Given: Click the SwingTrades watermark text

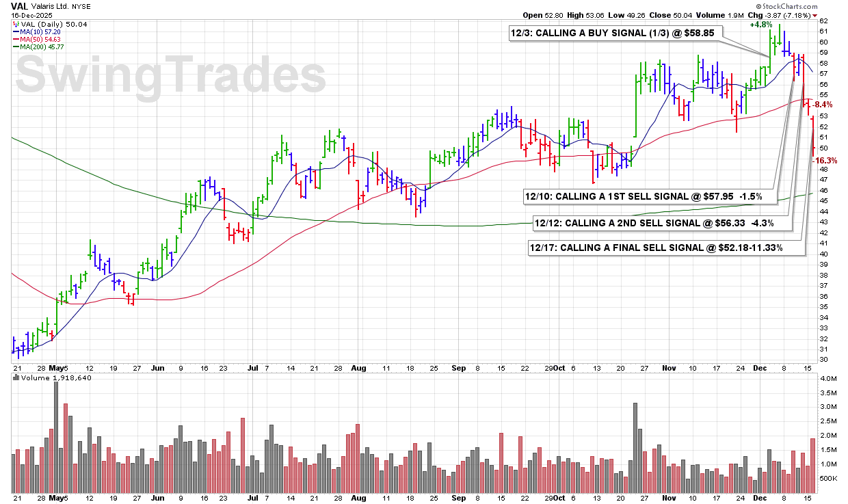Looking at the screenshot, I should pyautogui.click(x=171, y=75).
